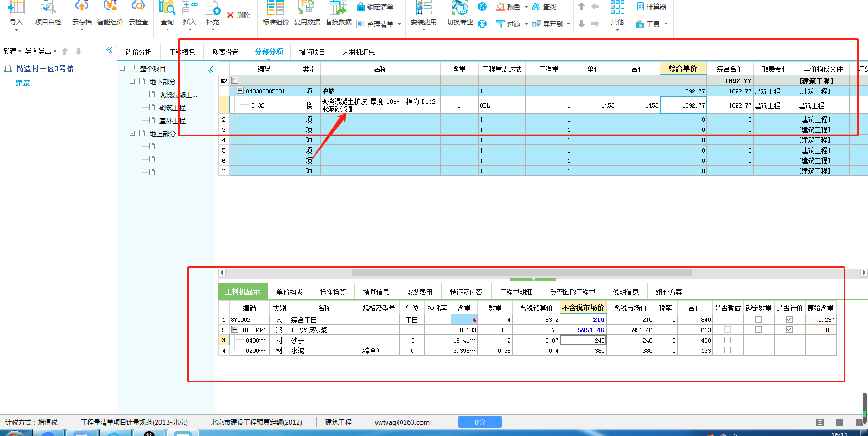Open the 单价构成 detail tab

[289, 292]
